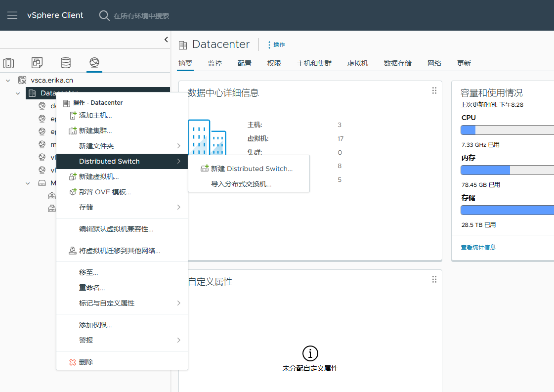Click Edit Default VM Compatibility (编辑默认虚拟机兼容性)
Image resolution: width=554 pixels, height=392 pixels.
(122, 229)
